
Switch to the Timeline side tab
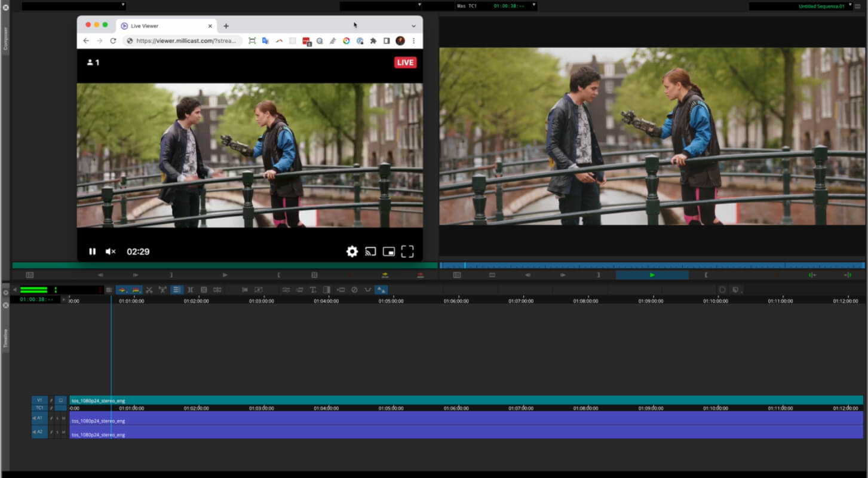click(x=6, y=338)
